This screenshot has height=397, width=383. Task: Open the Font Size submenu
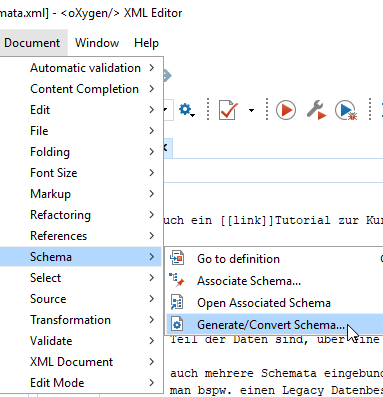82,173
